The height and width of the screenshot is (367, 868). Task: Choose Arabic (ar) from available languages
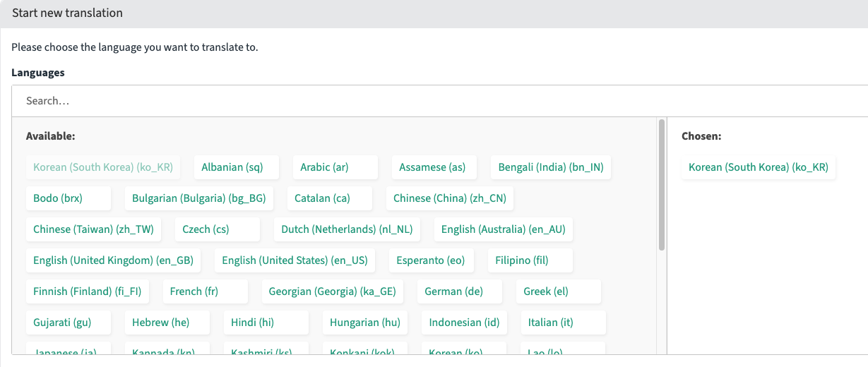[x=324, y=167]
